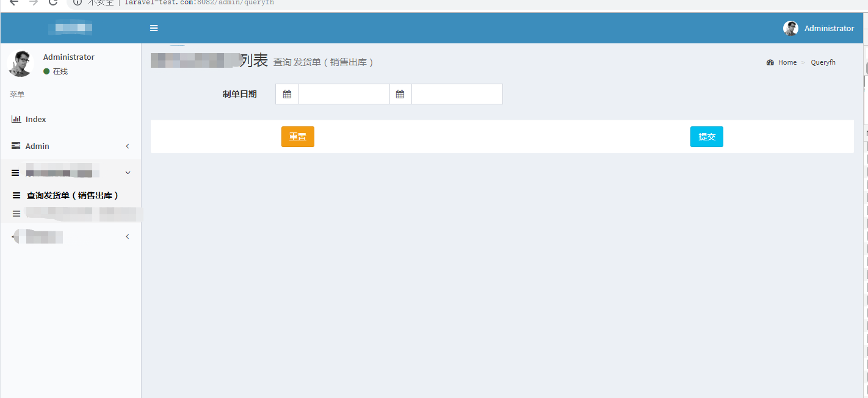Expand the Admin menu chevron

pos(128,146)
